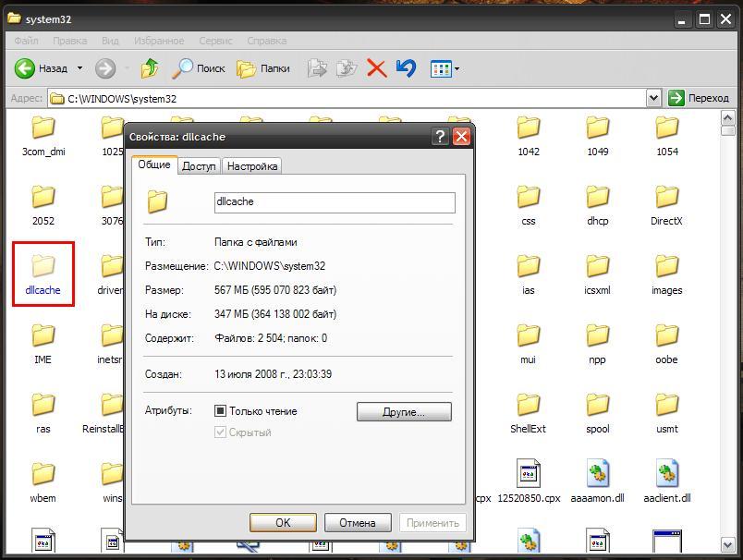Select the ShellExt folder
The height and width of the screenshot is (560, 743).
(x=529, y=414)
